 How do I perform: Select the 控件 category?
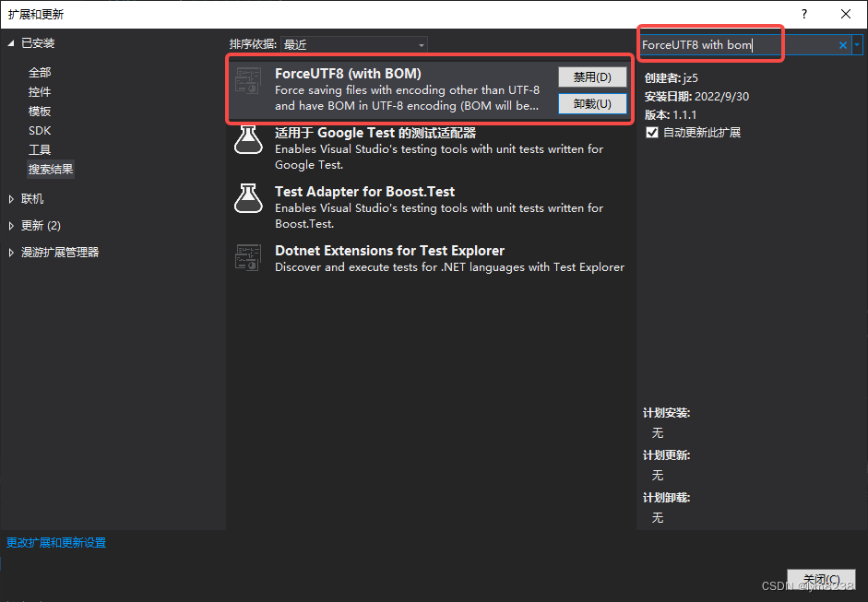(40, 92)
